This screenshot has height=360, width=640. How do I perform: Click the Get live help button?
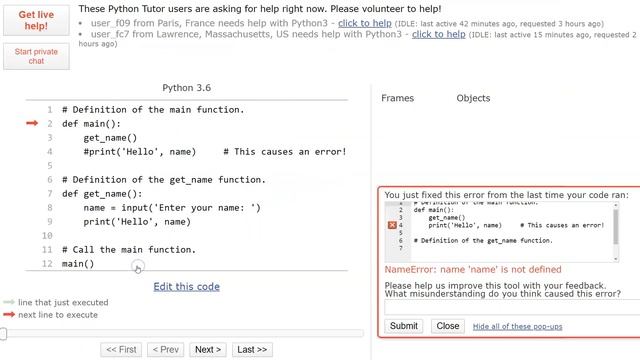coord(36,20)
